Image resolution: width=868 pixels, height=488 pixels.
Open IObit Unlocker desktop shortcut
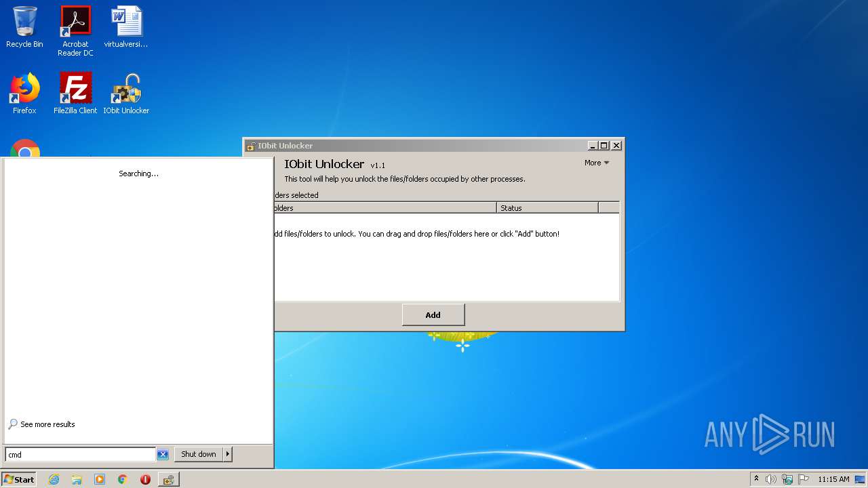(x=126, y=94)
